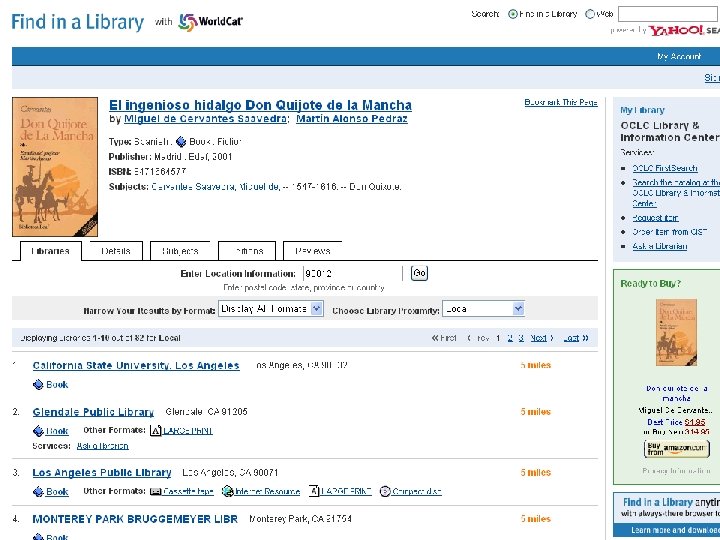720x540 pixels.
Task: Click the location input field with 90012
Action: (x=352, y=273)
